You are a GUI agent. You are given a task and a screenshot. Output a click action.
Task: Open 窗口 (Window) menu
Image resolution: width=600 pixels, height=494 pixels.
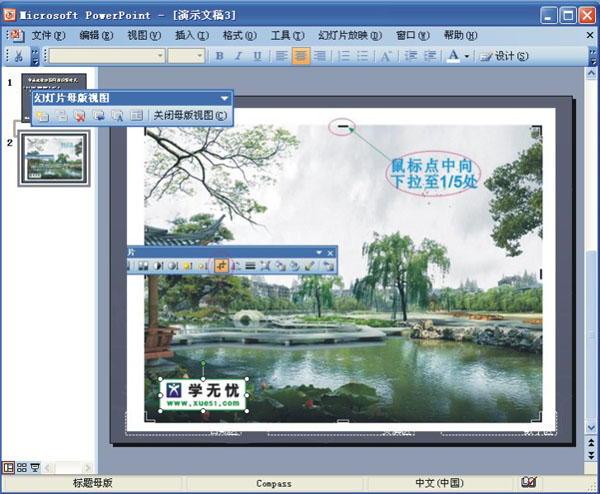click(x=412, y=36)
